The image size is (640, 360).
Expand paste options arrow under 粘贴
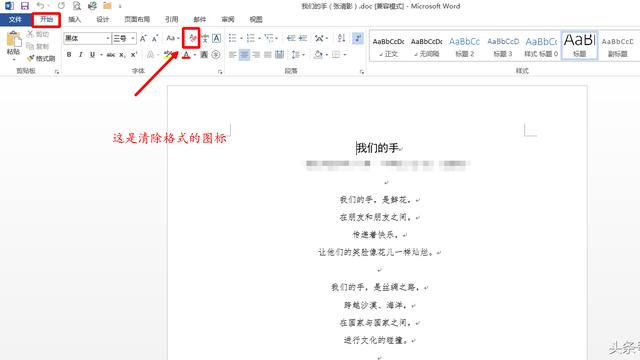tap(13, 60)
